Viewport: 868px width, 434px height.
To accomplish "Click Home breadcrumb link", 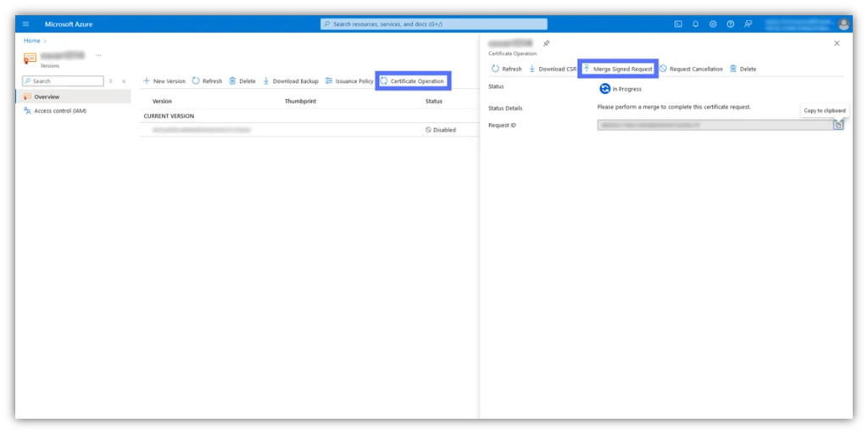I will [31, 41].
